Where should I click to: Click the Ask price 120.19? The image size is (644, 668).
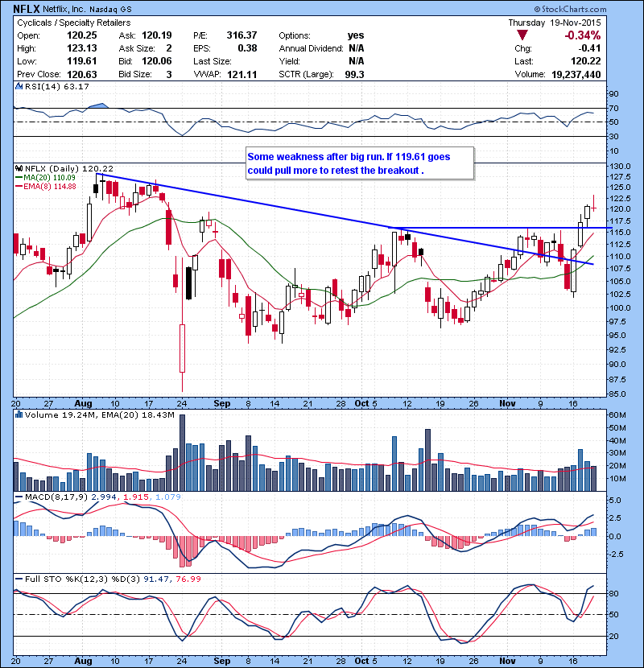(x=157, y=35)
